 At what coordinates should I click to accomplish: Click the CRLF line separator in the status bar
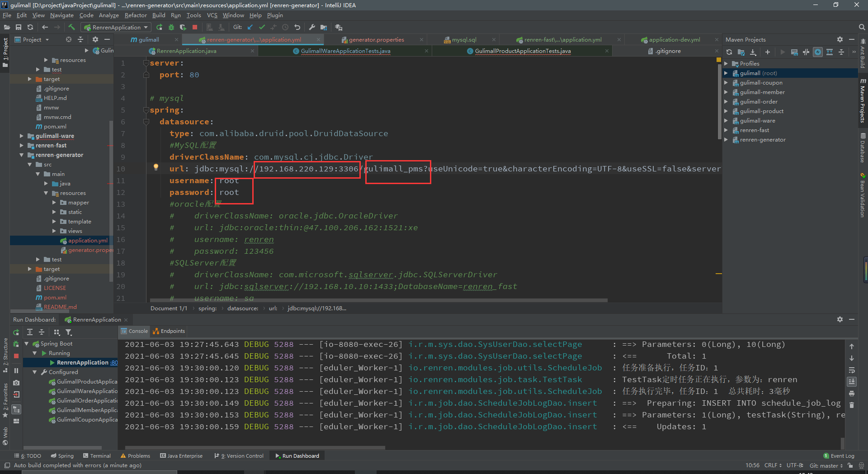tap(773, 465)
